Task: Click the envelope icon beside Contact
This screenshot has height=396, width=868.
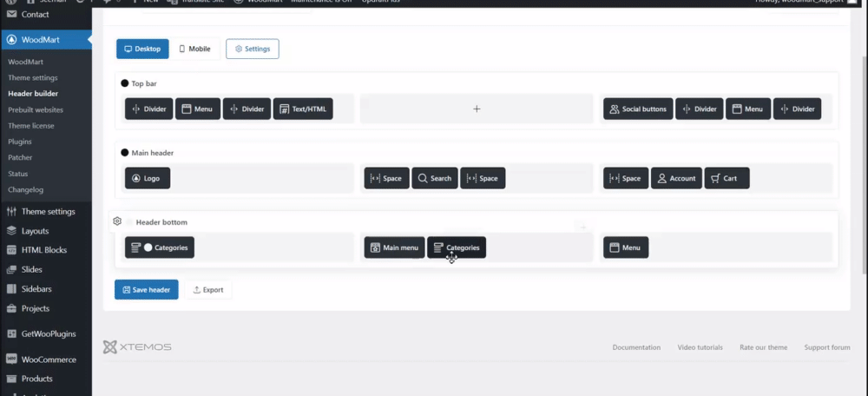Action: 11,15
